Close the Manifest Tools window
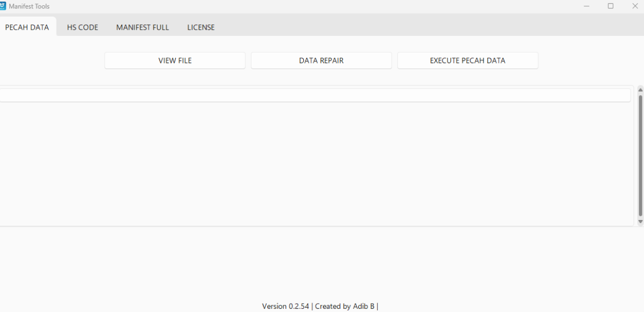This screenshot has height=312, width=644. [x=635, y=6]
